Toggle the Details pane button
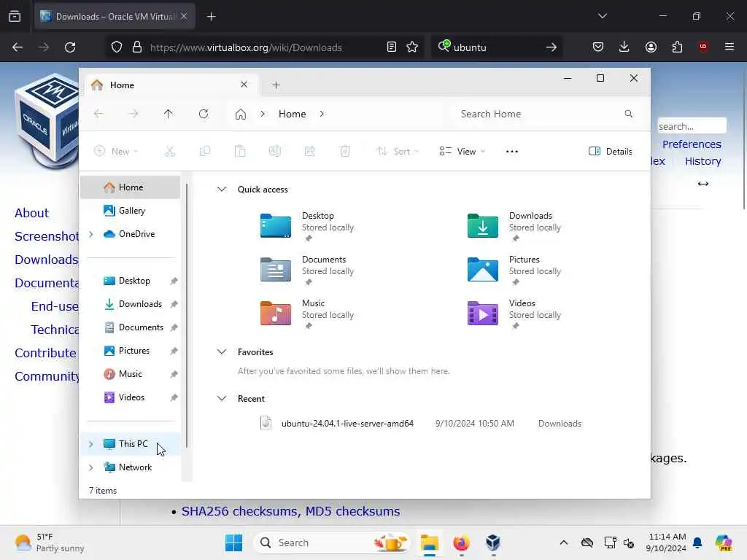This screenshot has height=560, width=747. [x=611, y=152]
